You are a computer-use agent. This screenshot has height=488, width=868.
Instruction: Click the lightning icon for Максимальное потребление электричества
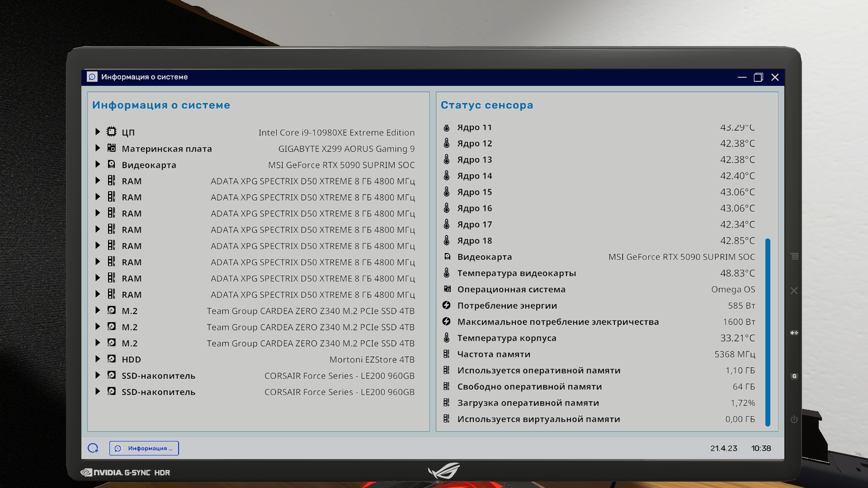tap(447, 322)
